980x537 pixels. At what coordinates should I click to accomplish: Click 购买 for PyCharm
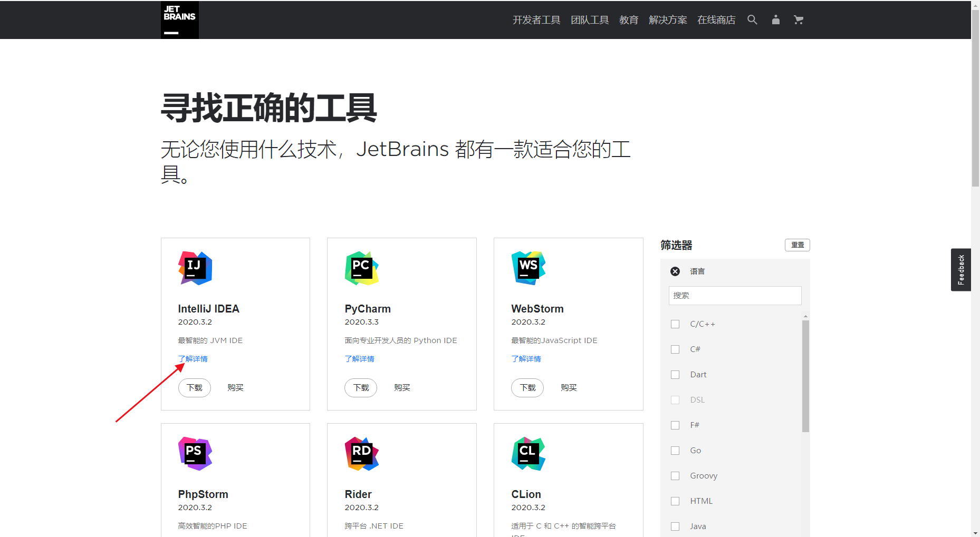402,388
